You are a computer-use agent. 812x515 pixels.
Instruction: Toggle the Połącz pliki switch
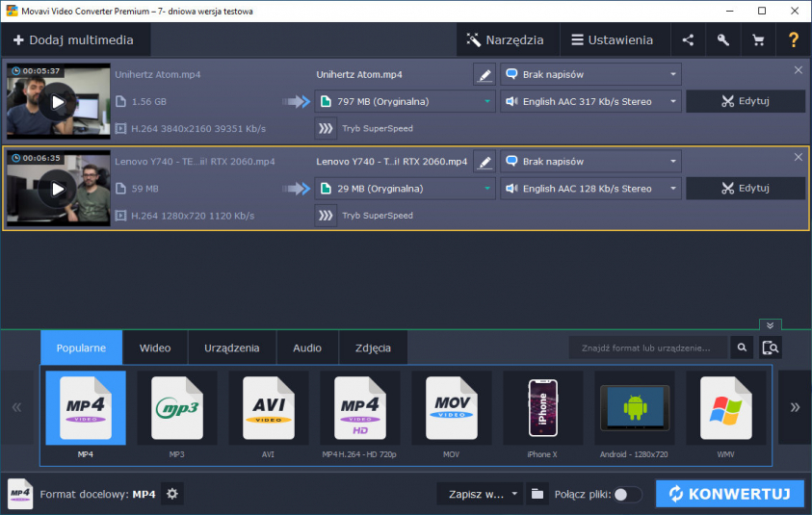pyautogui.click(x=627, y=495)
